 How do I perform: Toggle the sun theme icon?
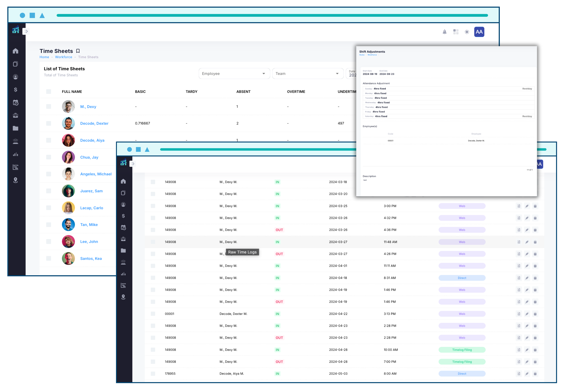(467, 32)
